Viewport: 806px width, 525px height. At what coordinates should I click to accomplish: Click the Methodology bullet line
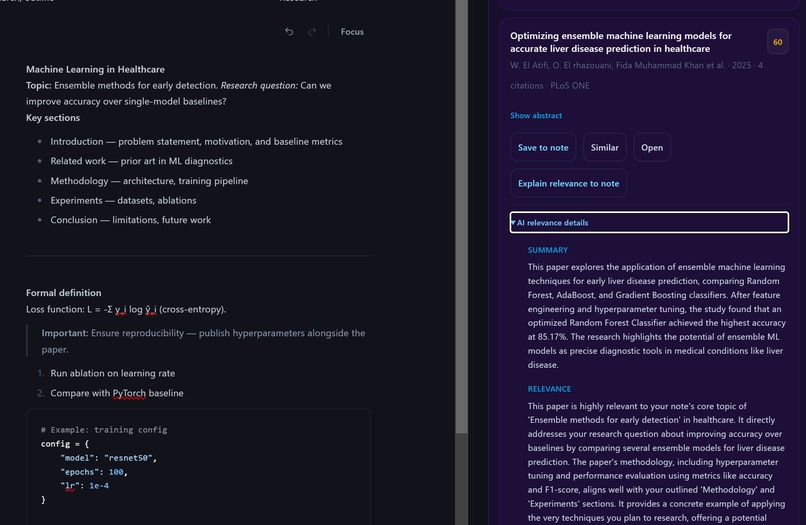[x=149, y=181]
